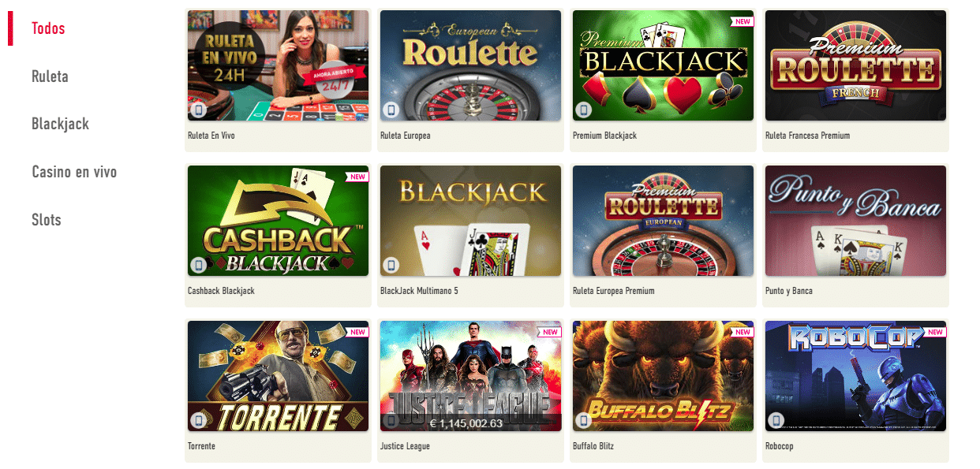Filter games by Slots
The width and height of the screenshot is (980, 469).
47,219
